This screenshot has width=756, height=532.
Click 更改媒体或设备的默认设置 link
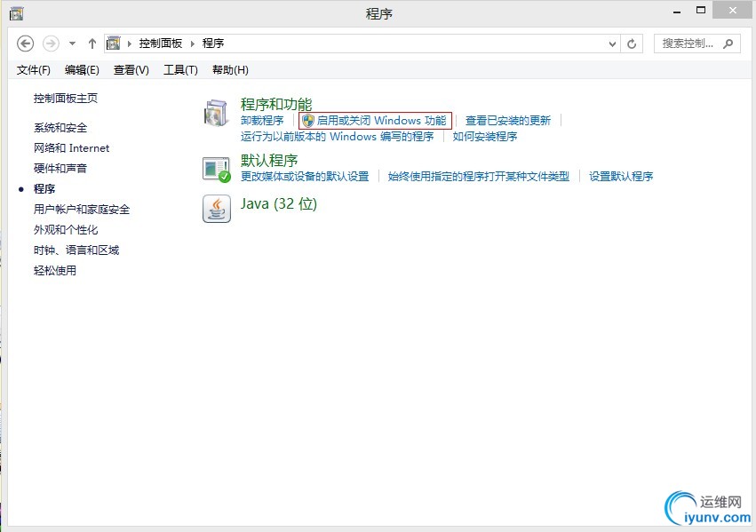pyautogui.click(x=305, y=177)
